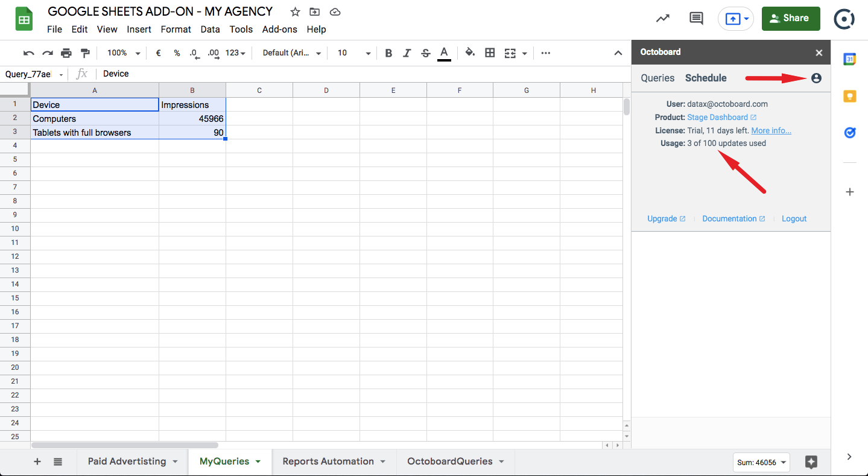Open the Data menu

(x=211, y=29)
